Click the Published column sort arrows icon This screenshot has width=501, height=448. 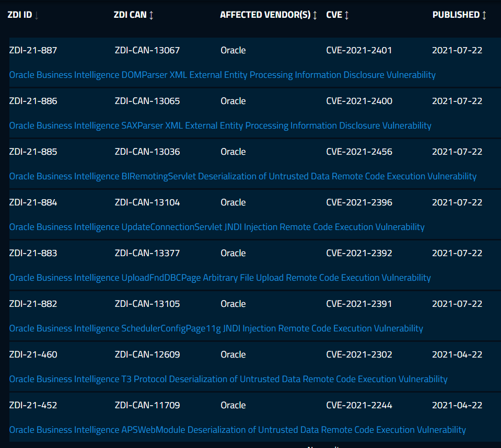coord(484,15)
